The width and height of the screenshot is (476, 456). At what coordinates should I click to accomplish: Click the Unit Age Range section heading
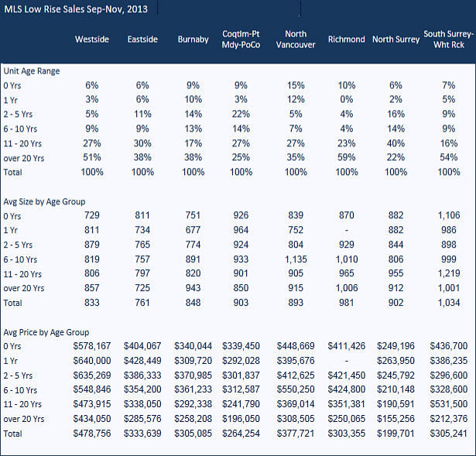coord(32,71)
